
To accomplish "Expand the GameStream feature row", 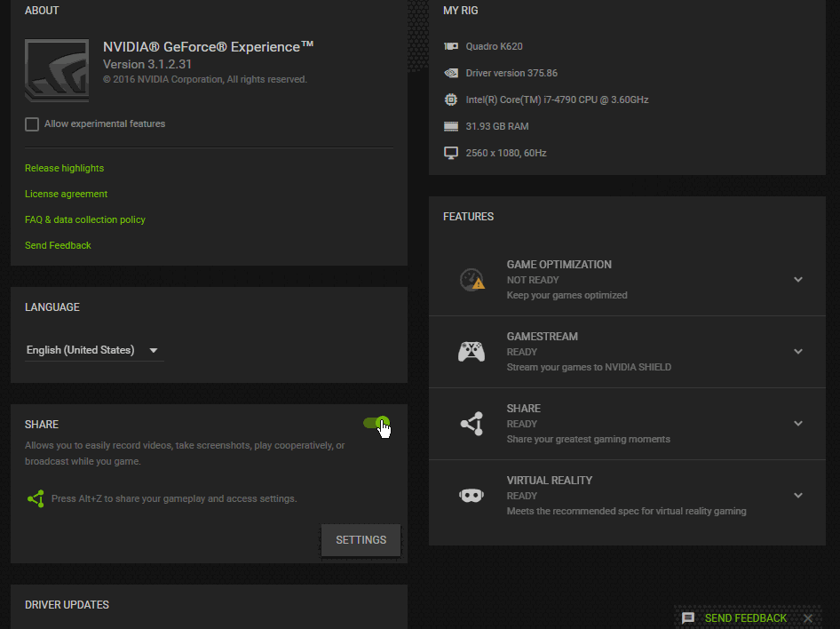I will pyautogui.click(x=798, y=352).
